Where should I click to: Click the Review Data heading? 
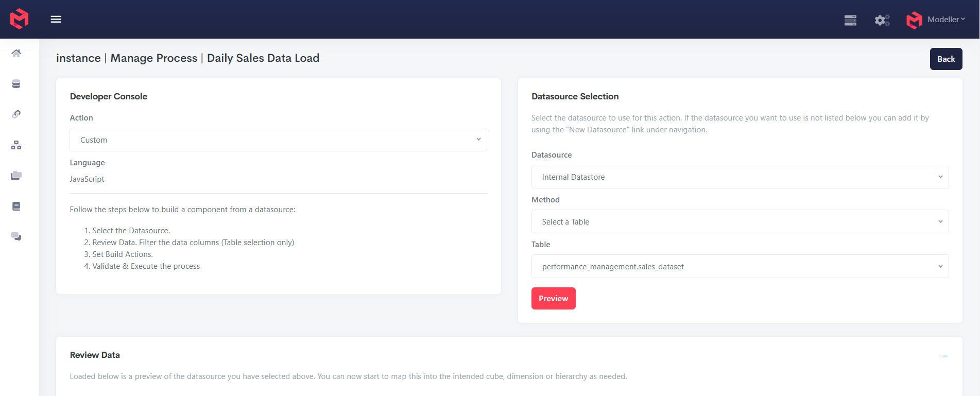[x=95, y=355]
